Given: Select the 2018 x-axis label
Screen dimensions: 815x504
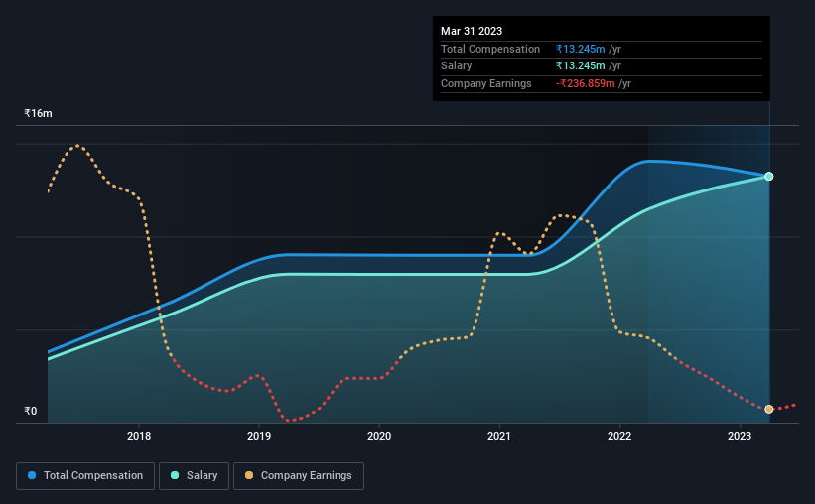Looking at the screenshot, I should coord(139,436).
